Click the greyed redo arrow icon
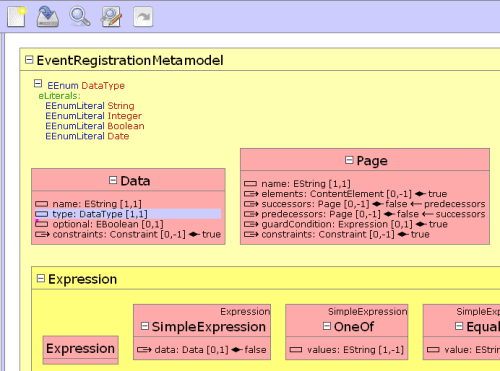This screenshot has width=500, height=371. pyautogui.click(x=143, y=17)
